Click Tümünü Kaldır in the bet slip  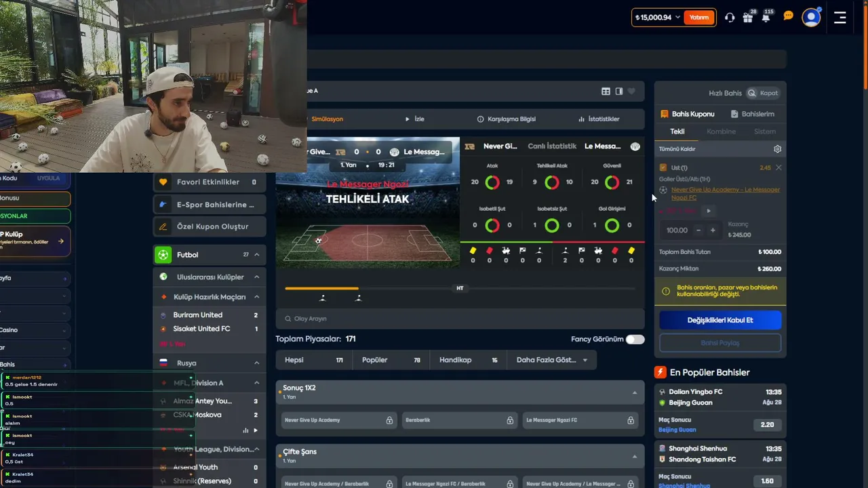point(677,149)
